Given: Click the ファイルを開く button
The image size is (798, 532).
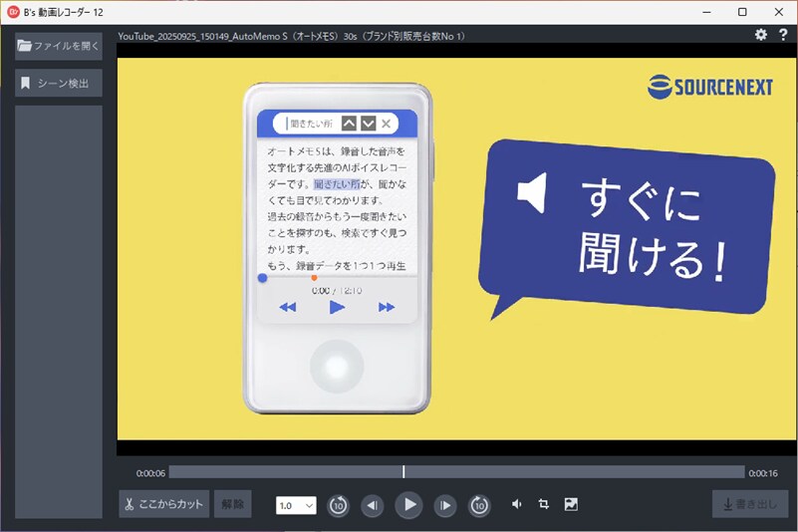Looking at the screenshot, I should pos(59,46).
